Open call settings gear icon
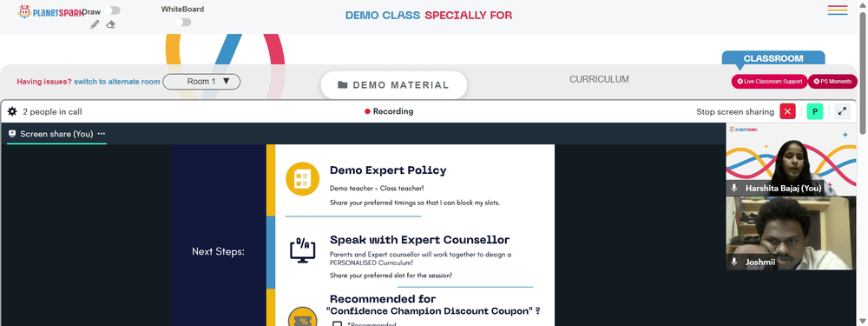868x326 pixels. [12, 111]
